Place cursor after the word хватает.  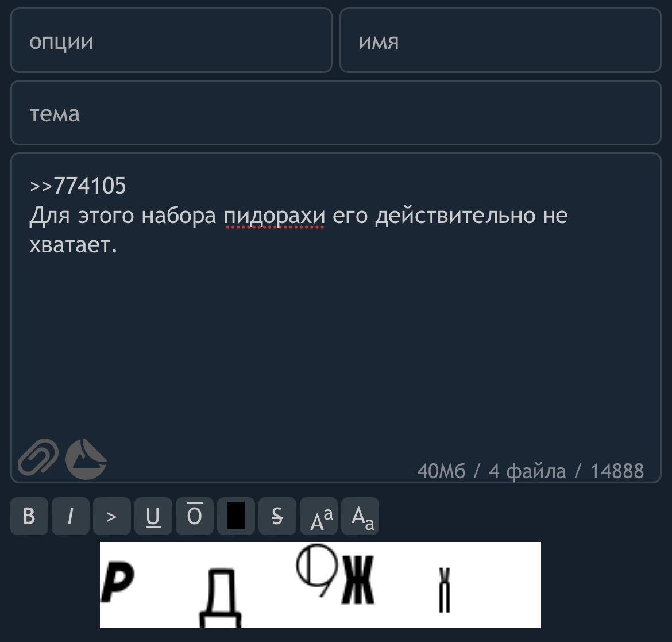pyautogui.click(x=118, y=245)
